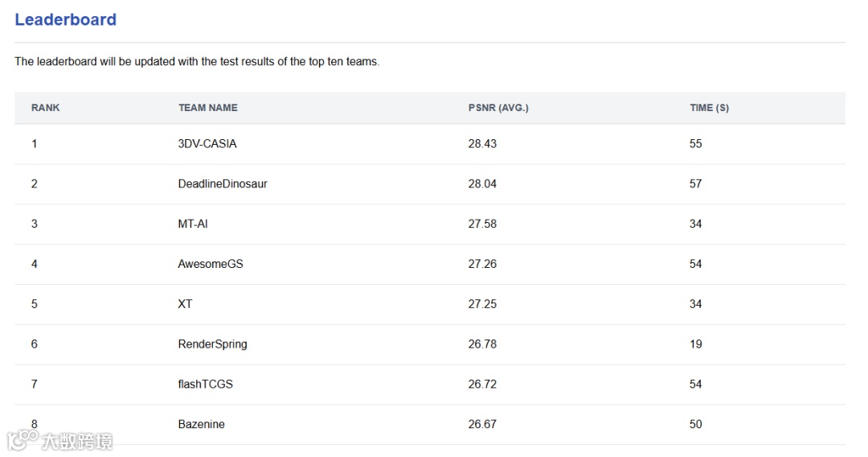Click the watermark logo icon

tap(23, 439)
